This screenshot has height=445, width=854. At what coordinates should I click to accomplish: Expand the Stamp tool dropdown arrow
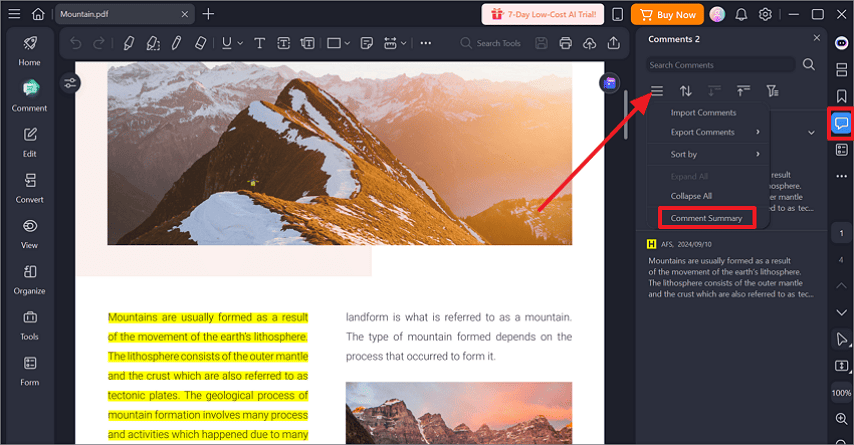[404, 43]
